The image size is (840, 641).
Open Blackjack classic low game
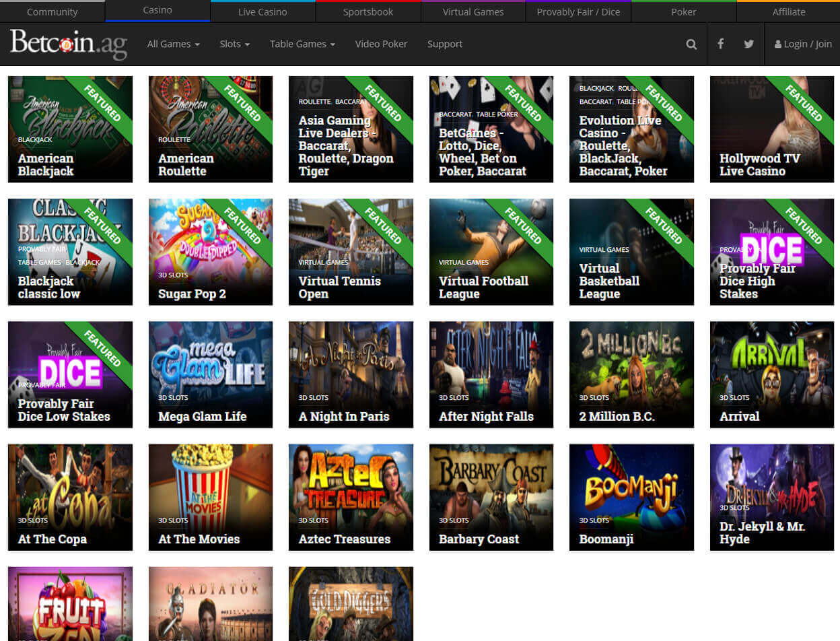click(70, 252)
